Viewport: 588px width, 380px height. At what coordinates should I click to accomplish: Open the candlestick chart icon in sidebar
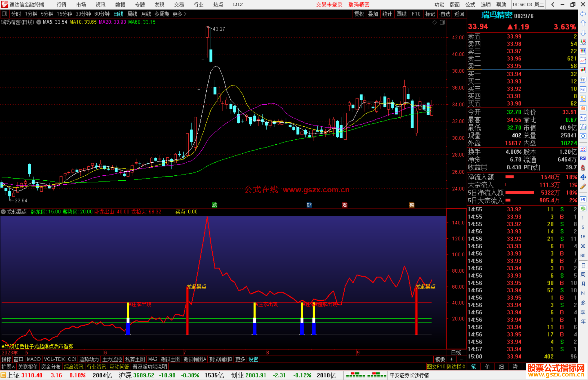[x=583, y=70]
